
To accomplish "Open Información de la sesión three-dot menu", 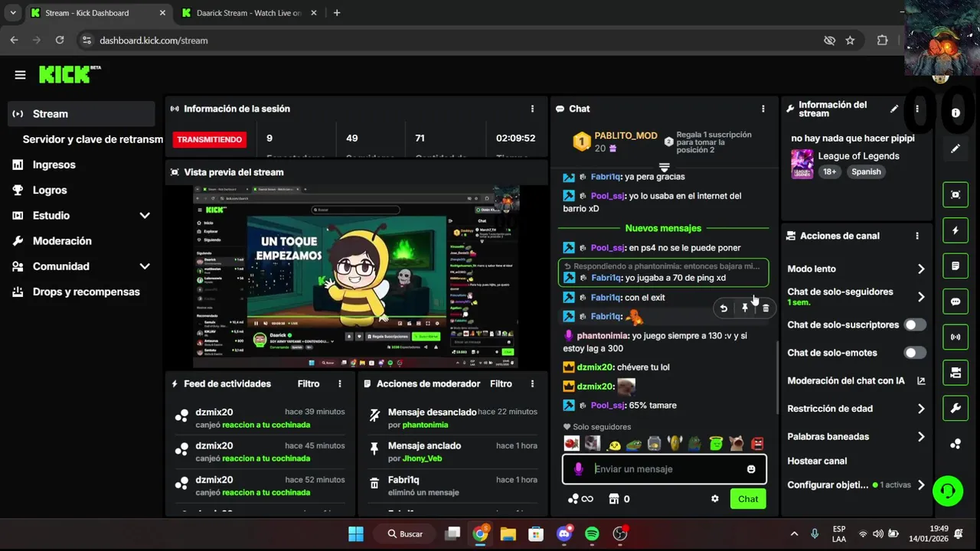I will click(532, 109).
